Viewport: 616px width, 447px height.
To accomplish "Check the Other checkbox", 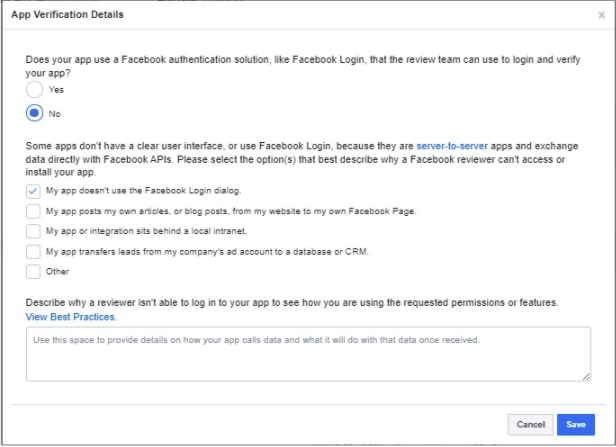I will tap(33, 271).
